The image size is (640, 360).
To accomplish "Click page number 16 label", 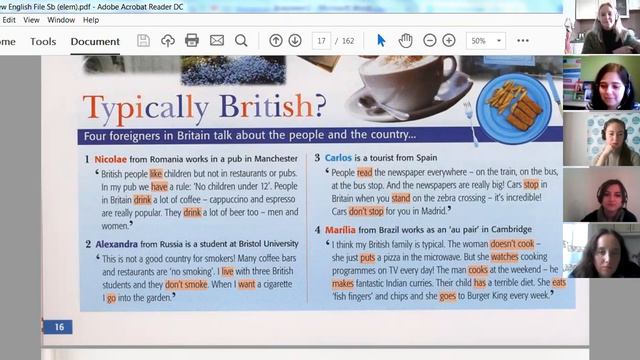I will (x=58, y=327).
